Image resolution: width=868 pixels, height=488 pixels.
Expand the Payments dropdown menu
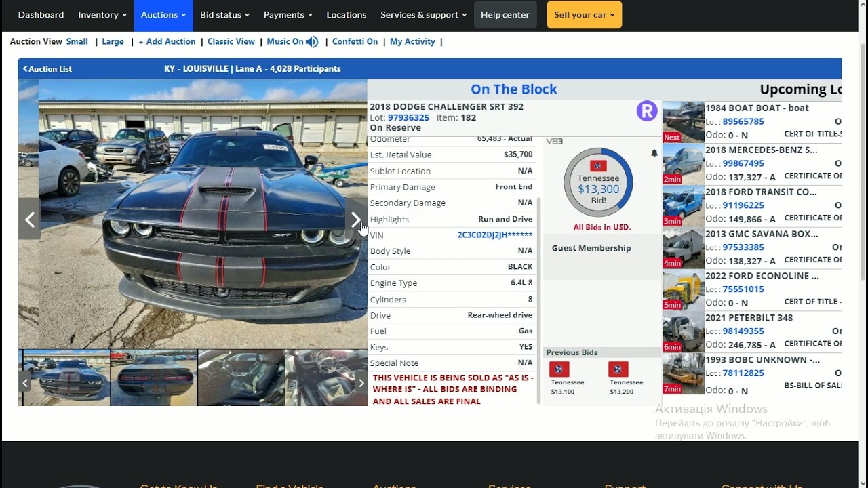[x=288, y=15]
